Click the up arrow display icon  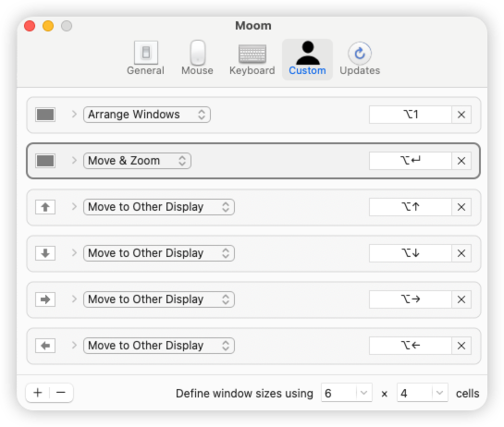(x=45, y=207)
